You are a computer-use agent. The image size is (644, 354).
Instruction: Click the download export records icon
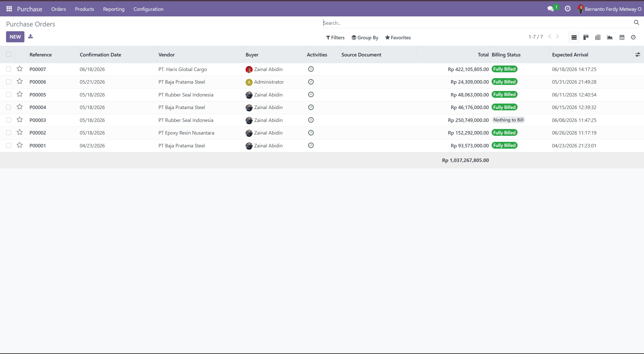pos(30,36)
